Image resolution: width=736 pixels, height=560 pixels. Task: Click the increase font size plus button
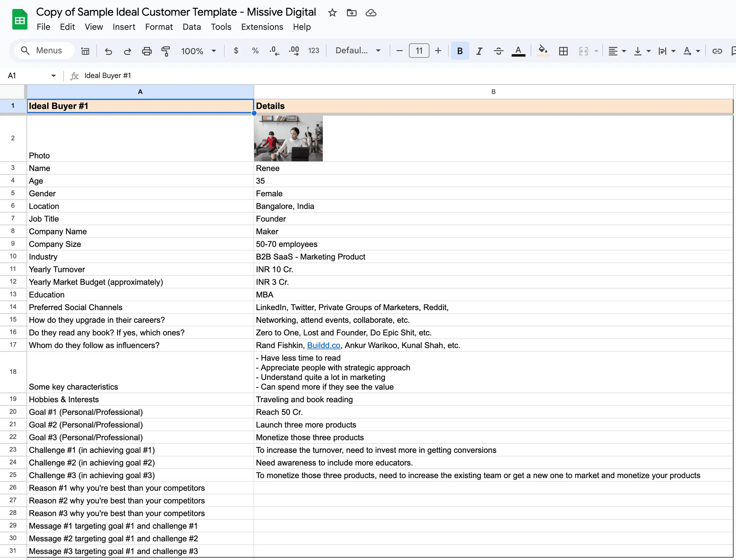point(438,51)
